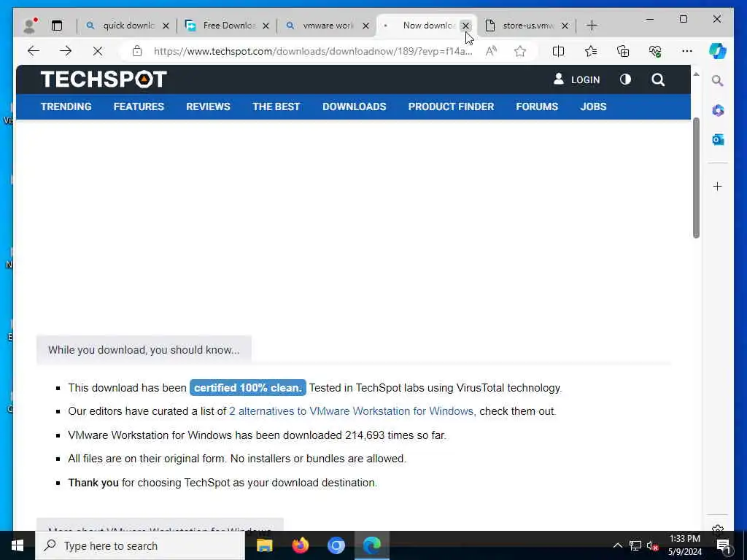Stop loading the page

pos(98,51)
